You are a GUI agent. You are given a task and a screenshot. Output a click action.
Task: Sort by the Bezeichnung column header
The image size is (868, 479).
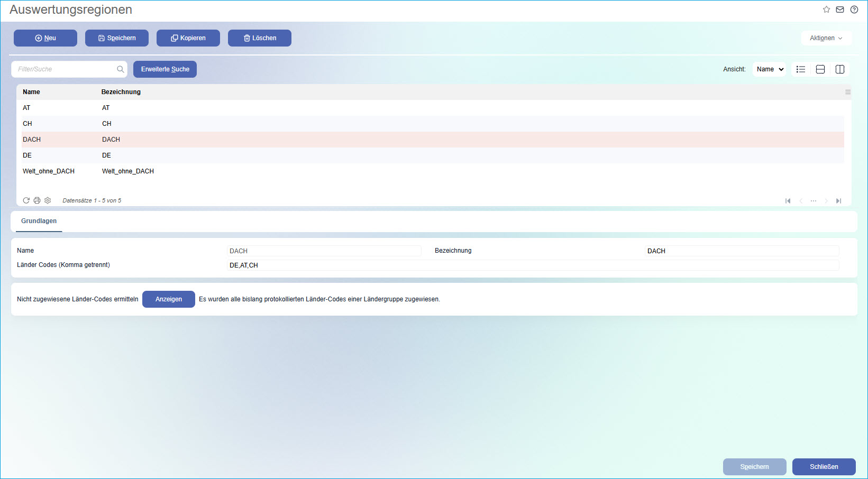pos(121,92)
